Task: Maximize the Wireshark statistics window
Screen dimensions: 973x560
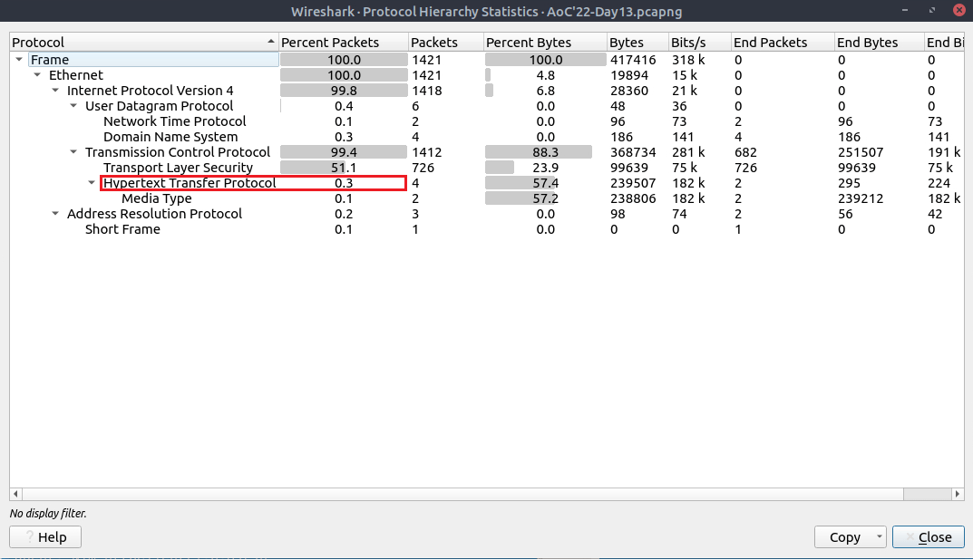Action: tap(932, 10)
